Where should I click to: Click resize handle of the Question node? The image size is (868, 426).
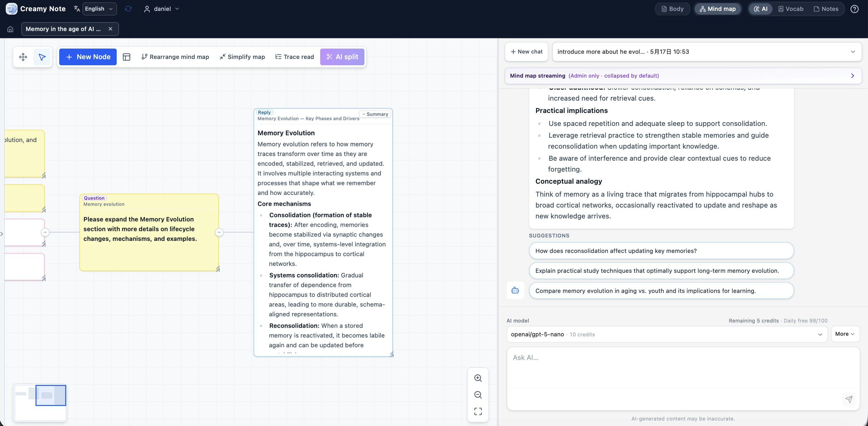pos(218,269)
